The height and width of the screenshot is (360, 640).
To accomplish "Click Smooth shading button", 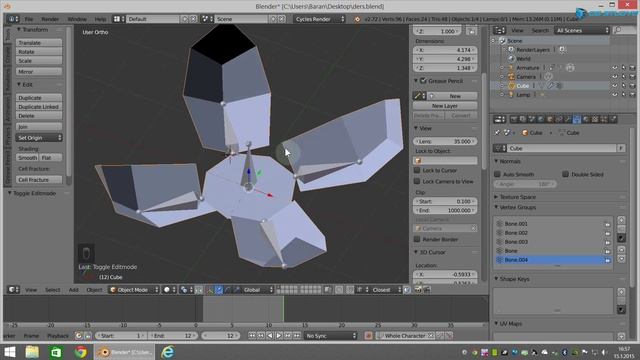I will [x=28, y=158].
